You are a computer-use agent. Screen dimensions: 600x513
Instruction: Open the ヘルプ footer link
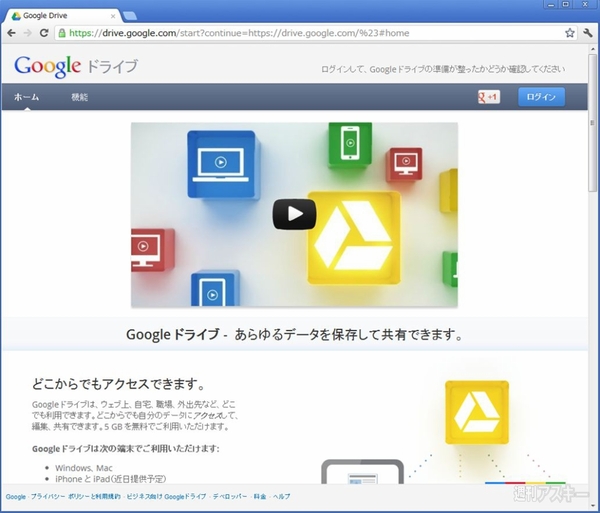[282, 497]
